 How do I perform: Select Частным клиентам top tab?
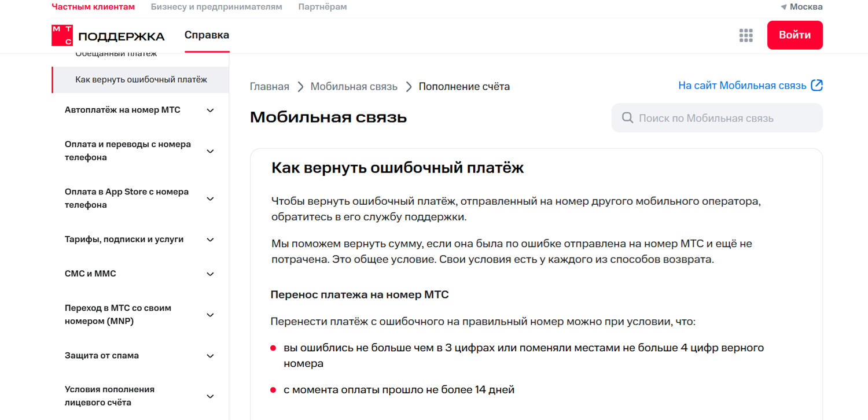[93, 7]
